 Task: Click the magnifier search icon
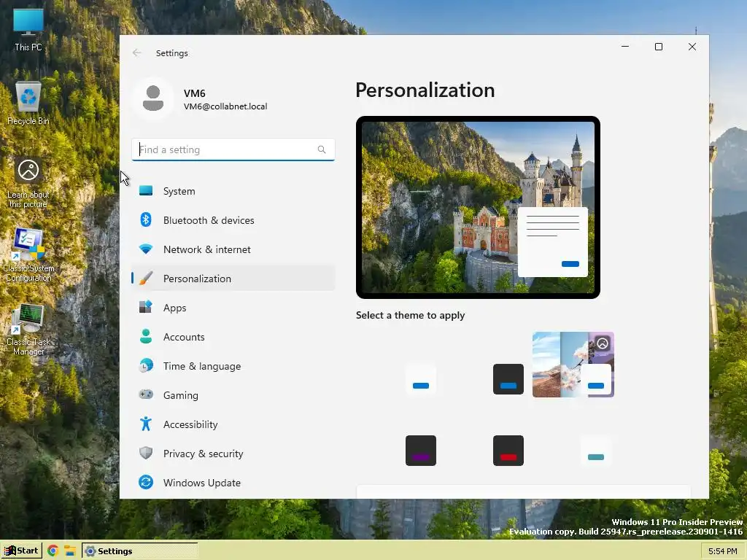pos(322,149)
